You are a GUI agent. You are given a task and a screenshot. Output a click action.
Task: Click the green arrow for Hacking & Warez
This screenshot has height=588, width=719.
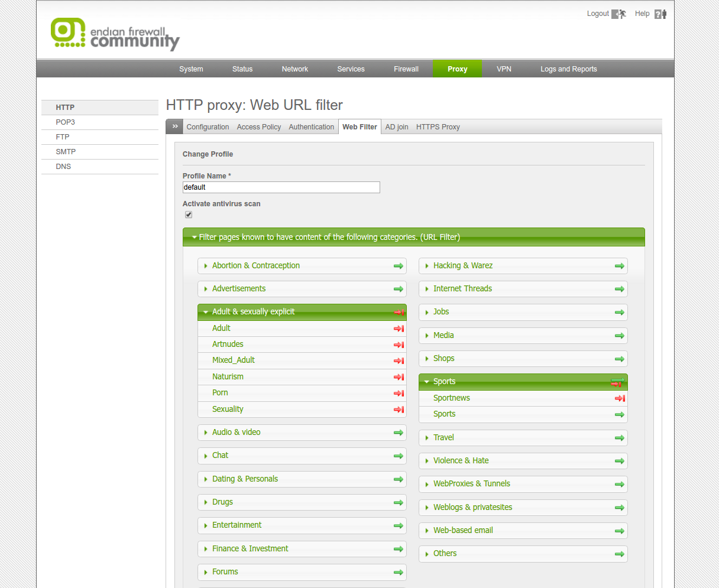(x=620, y=266)
